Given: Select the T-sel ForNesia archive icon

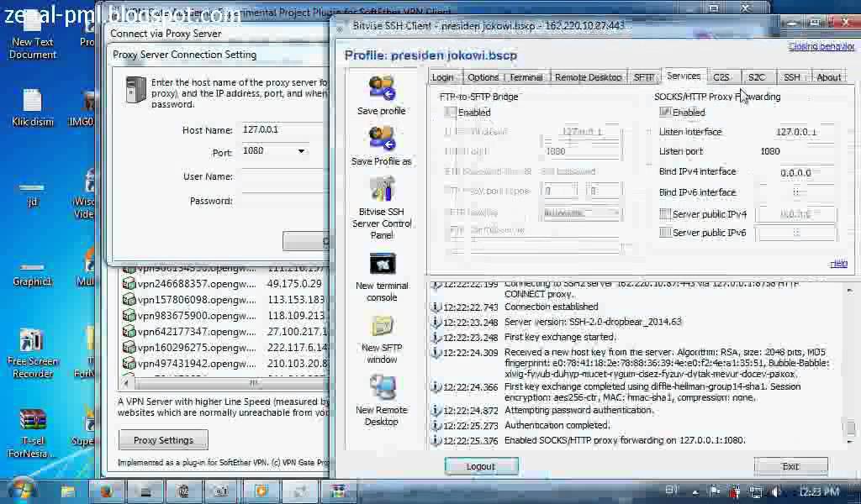Looking at the screenshot, I should (x=32, y=433).
